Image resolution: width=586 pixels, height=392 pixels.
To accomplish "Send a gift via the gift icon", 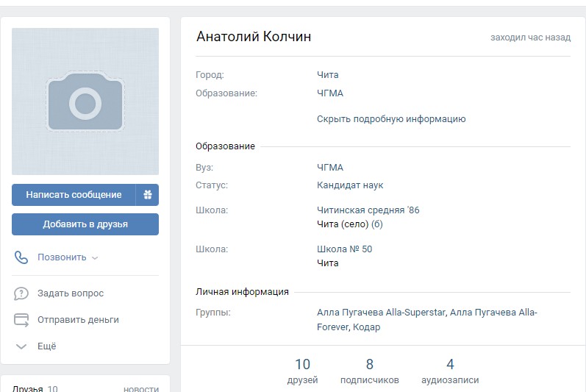I will pyautogui.click(x=147, y=195).
